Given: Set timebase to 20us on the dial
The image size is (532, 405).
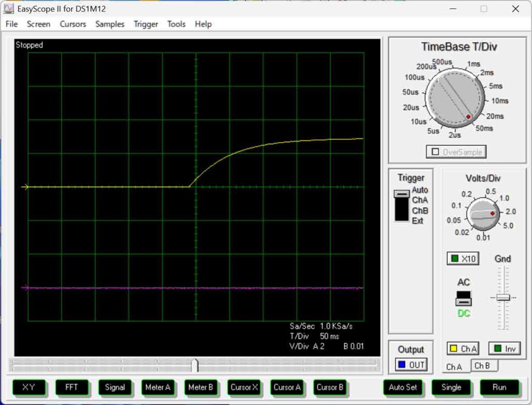Looking at the screenshot, I should (x=411, y=107).
